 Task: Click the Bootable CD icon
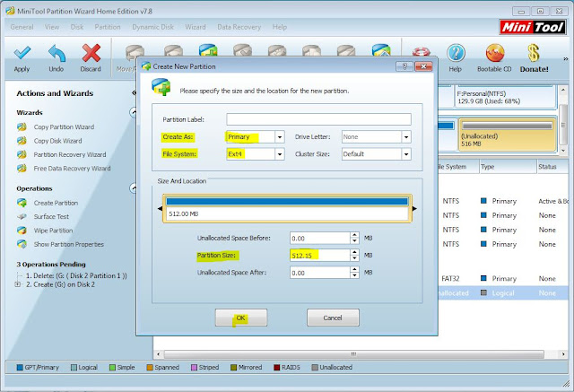pos(494,53)
